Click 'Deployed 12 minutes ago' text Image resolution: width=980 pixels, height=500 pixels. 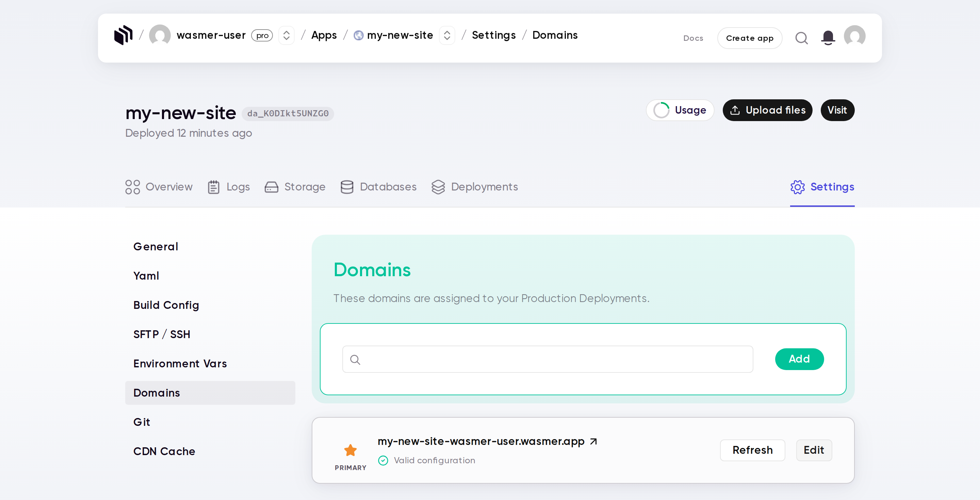pos(189,133)
